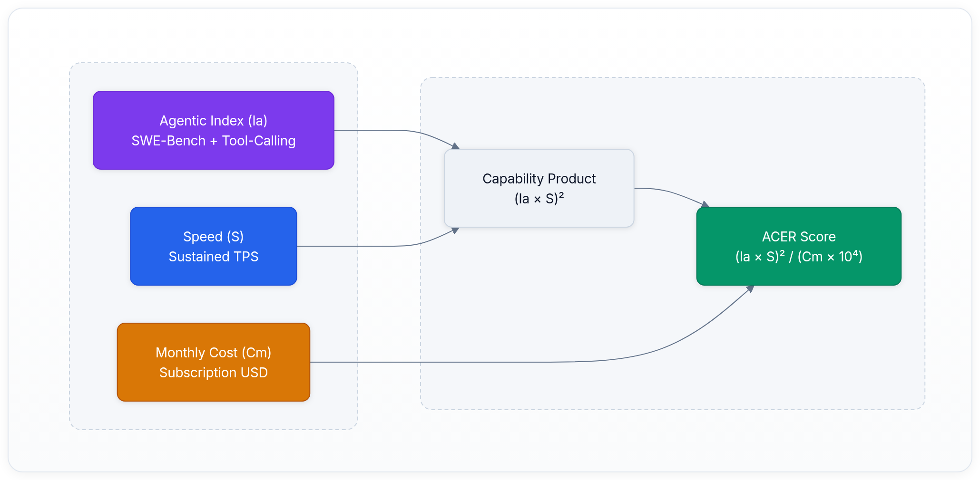
Task: Click the arrowhead at Capability Product's bottom edge
Action: pyautogui.click(x=455, y=230)
